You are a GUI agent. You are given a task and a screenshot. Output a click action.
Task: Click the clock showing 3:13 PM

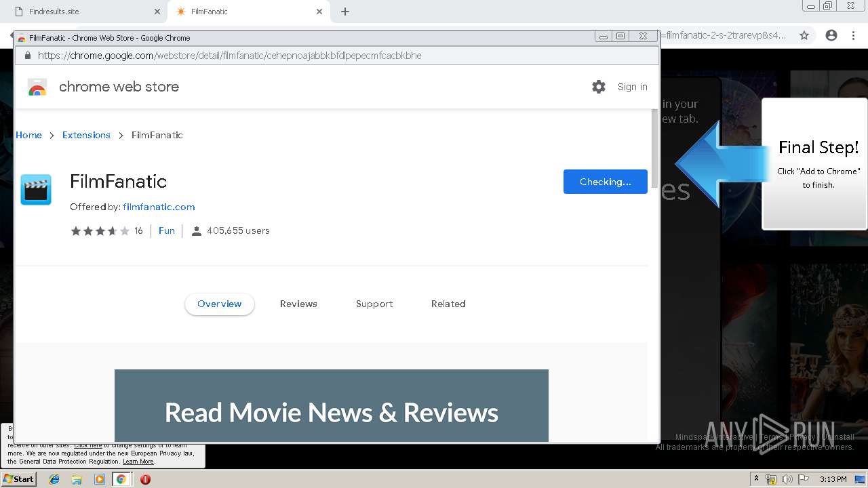tap(833, 479)
